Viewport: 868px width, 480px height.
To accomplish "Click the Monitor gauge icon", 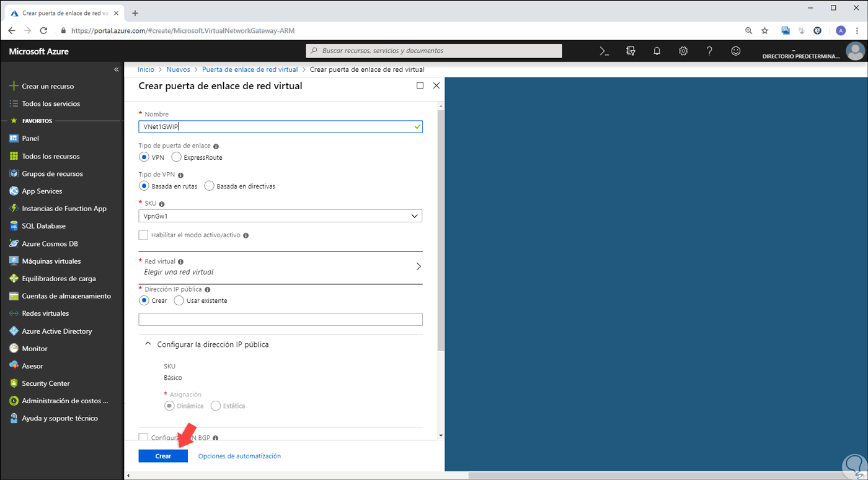I will coord(14,349).
